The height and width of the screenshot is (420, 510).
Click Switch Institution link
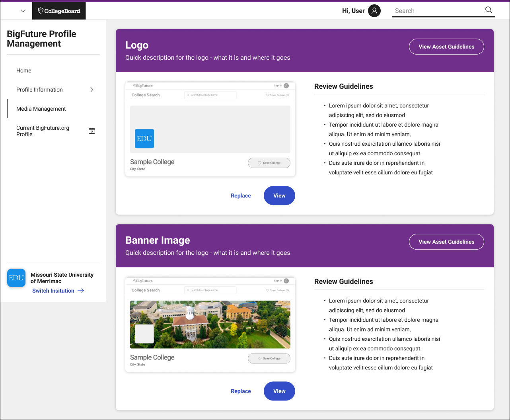click(53, 291)
